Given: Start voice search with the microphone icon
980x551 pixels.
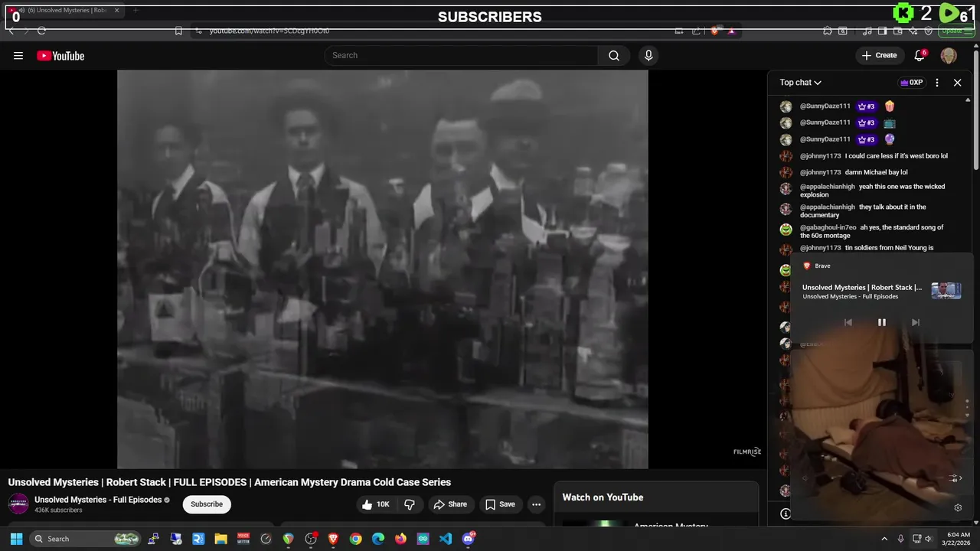Looking at the screenshot, I should click(648, 55).
